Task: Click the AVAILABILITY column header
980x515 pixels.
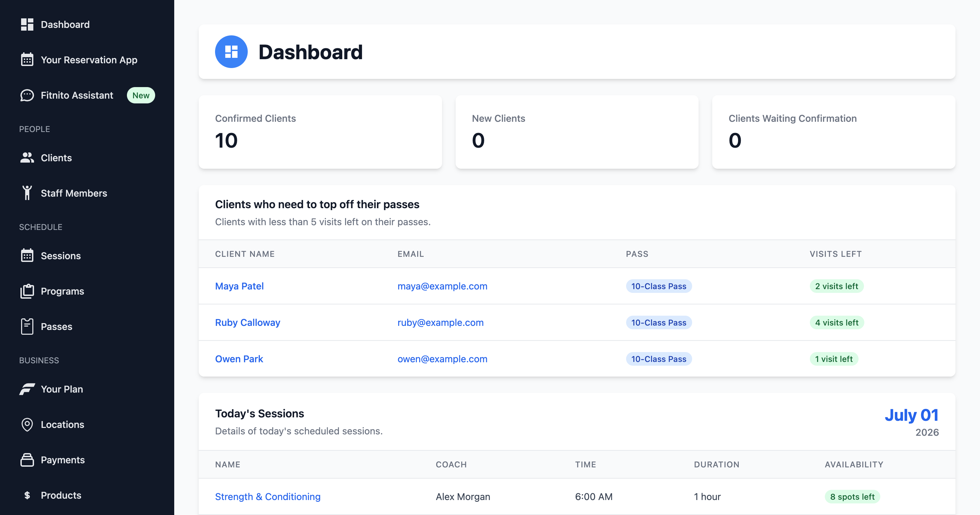Action: point(854,464)
